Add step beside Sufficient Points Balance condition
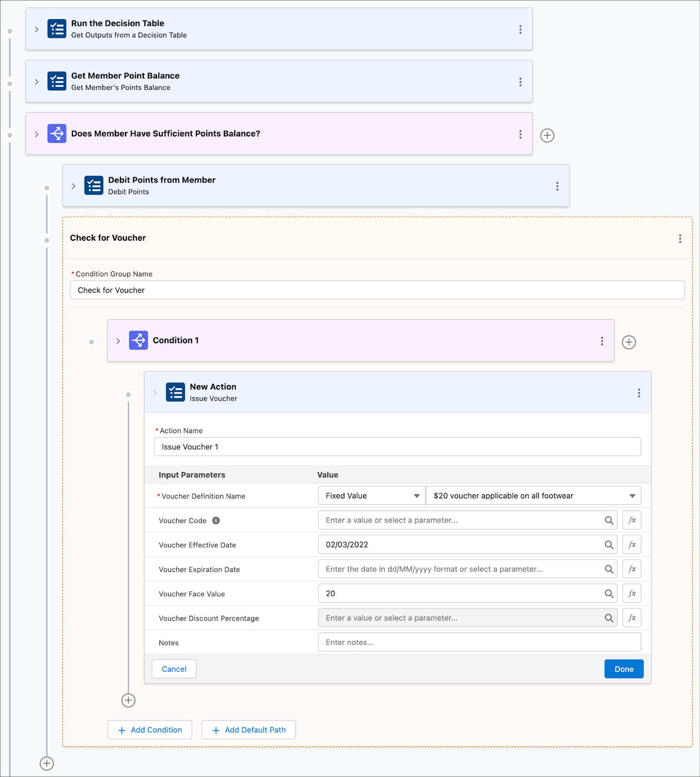Image resolution: width=700 pixels, height=777 pixels. pyautogui.click(x=547, y=135)
